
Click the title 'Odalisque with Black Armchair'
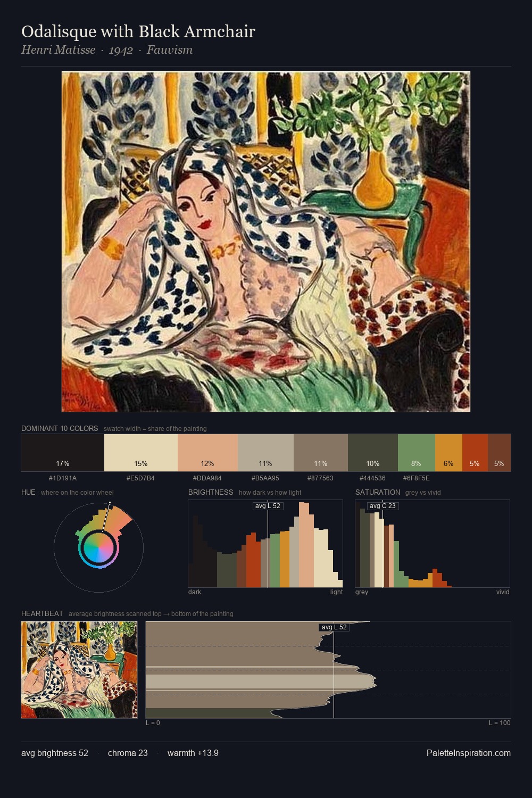pos(138,31)
